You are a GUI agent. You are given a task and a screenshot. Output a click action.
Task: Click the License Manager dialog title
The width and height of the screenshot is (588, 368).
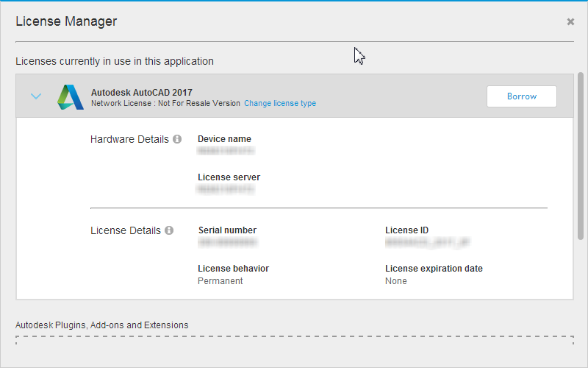coord(66,21)
